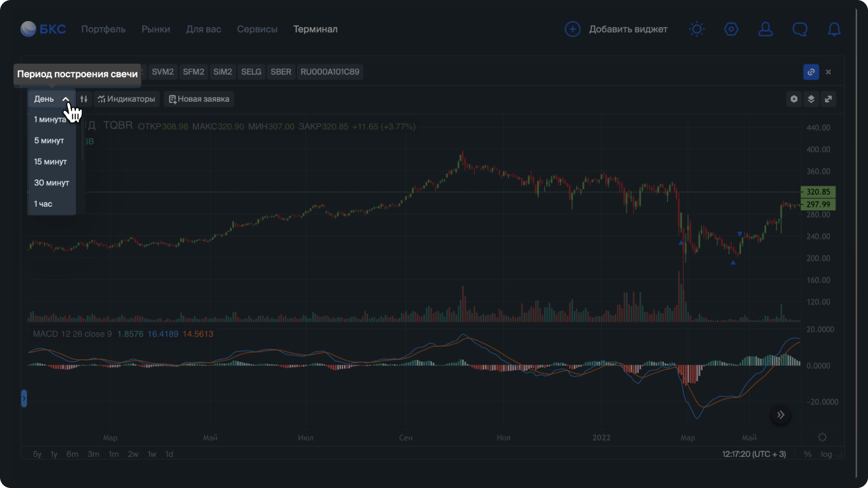Viewport: 868px width, 488px height.
Task: Select the SiM2 ticker tab
Action: point(223,71)
